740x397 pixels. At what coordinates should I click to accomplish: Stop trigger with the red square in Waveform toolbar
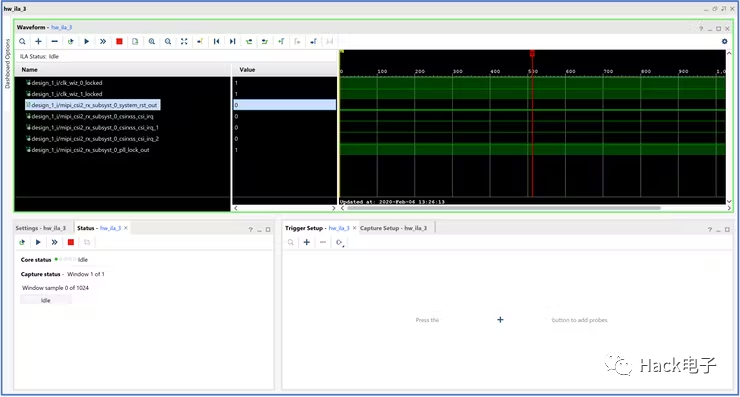[x=119, y=42]
